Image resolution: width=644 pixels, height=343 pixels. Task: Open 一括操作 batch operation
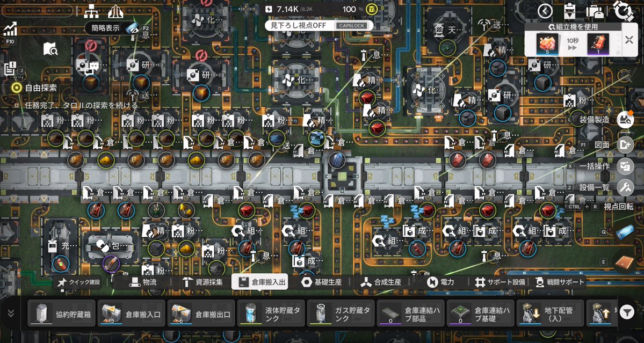click(625, 166)
